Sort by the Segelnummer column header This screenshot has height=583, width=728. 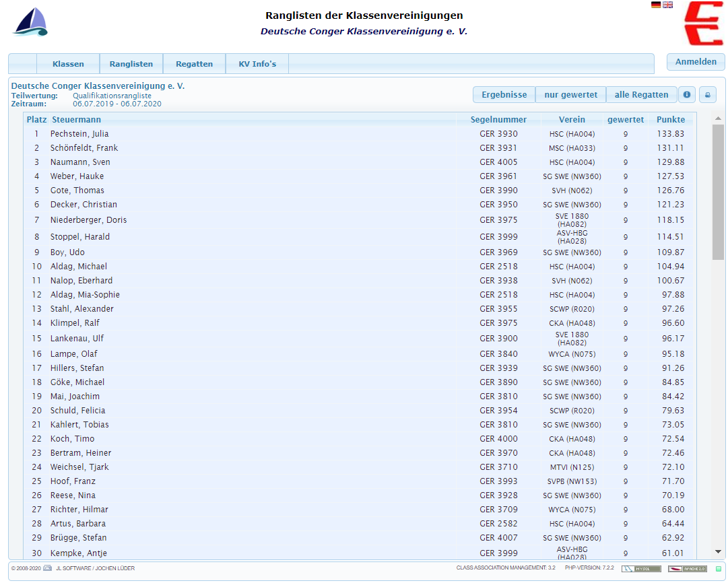point(498,120)
